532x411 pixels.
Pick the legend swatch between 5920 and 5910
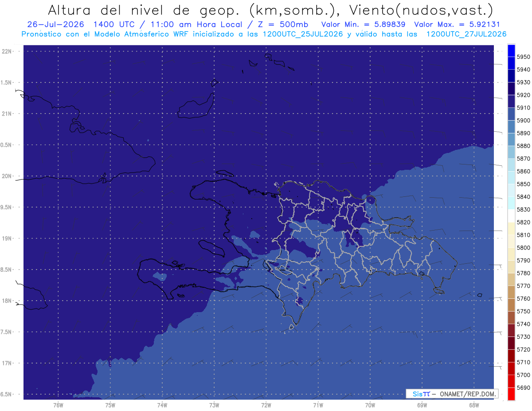pyautogui.click(x=511, y=102)
